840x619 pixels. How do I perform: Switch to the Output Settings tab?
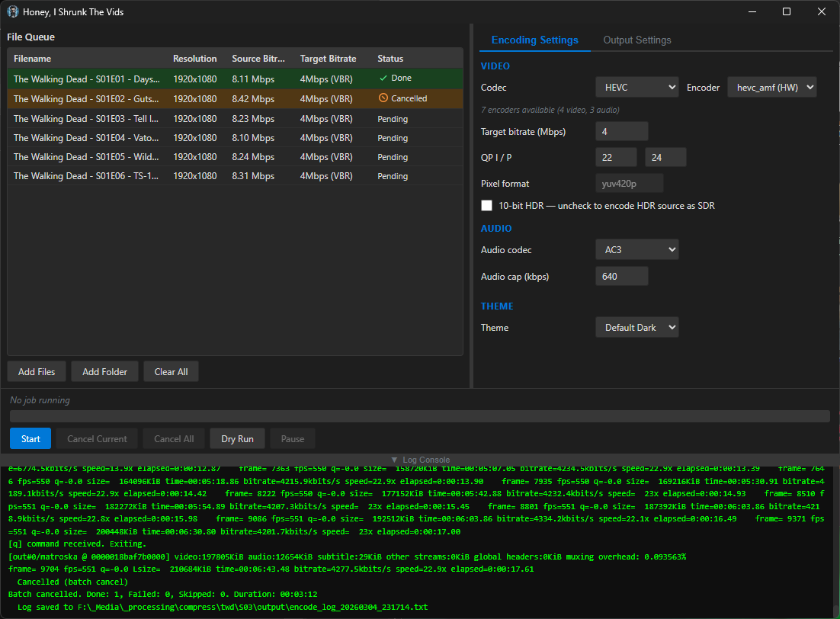tap(637, 40)
